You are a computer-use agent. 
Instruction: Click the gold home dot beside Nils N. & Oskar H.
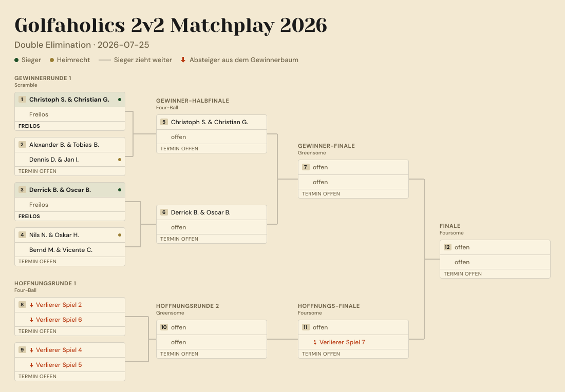coord(120,235)
